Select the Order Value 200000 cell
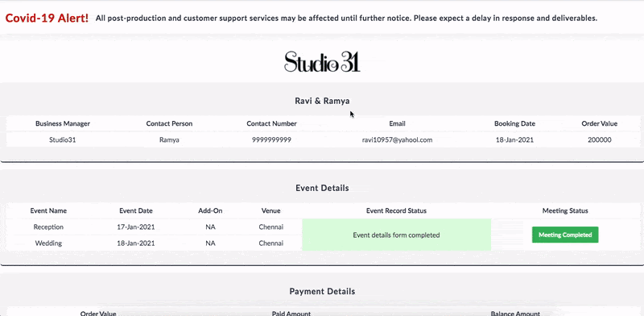The height and width of the screenshot is (316, 644). pos(599,140)
